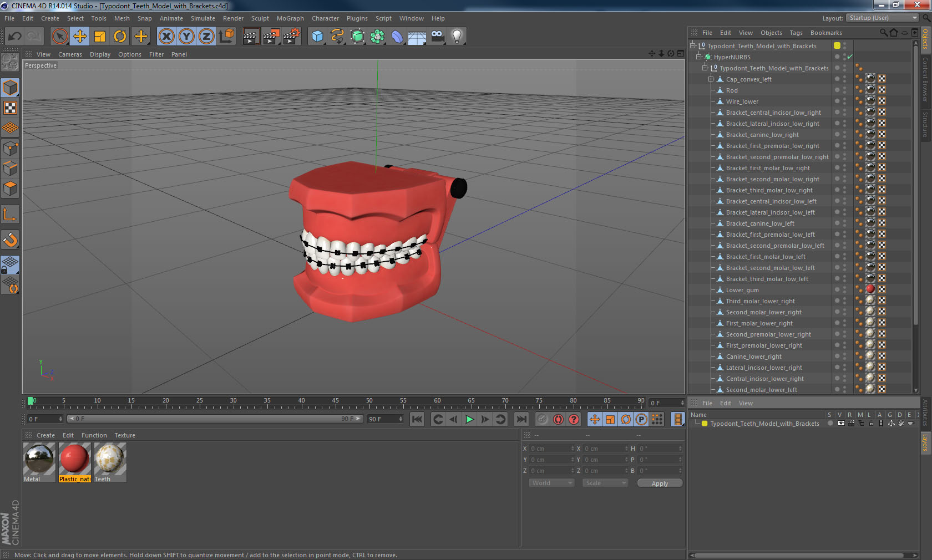Open the viewport Cameras menu
Image resolution: width=932 pixels, height=560 pixels.
coord(70,54)
